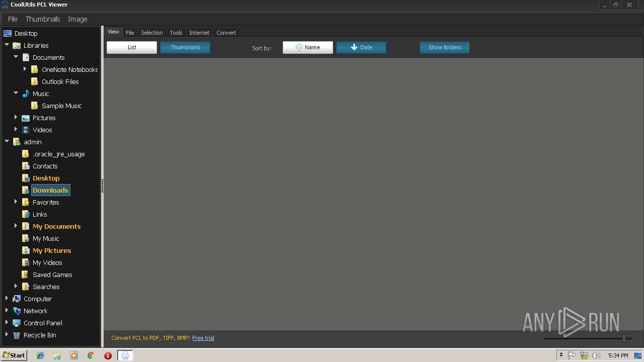Screen dimensions: 644x362
Task: Click the admin user folder icon
Action: pos(17,142)
